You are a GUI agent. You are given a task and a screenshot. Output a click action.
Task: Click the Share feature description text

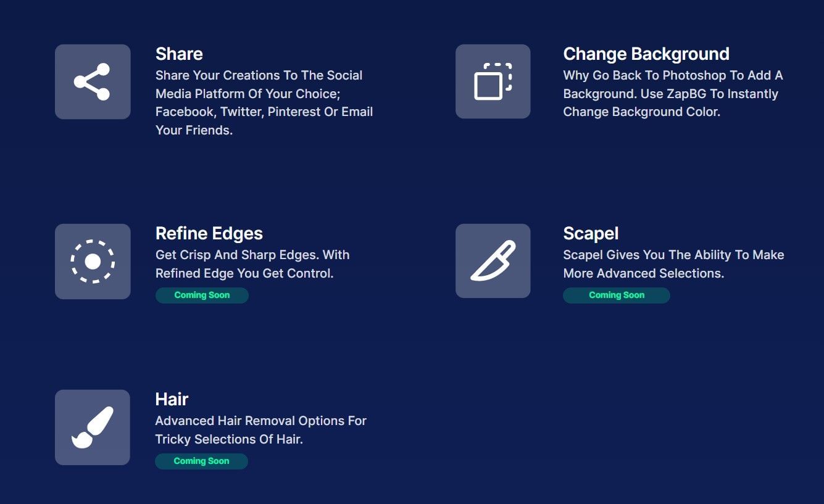264,102
